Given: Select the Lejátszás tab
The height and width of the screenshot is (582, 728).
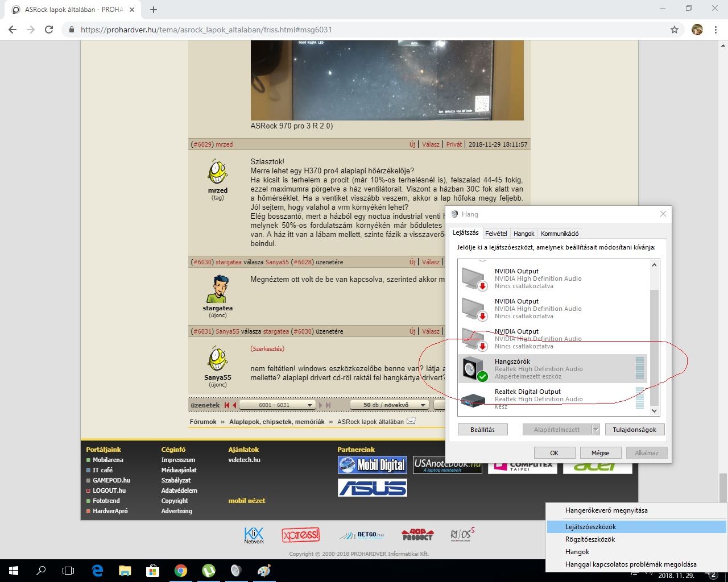Looking at the screenshot, I should (x=466, y=232).
